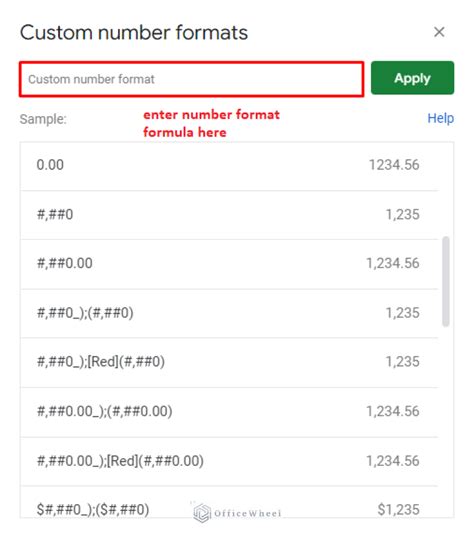
Task: Click the $1,235 sample preview
Action: point(398,510)
